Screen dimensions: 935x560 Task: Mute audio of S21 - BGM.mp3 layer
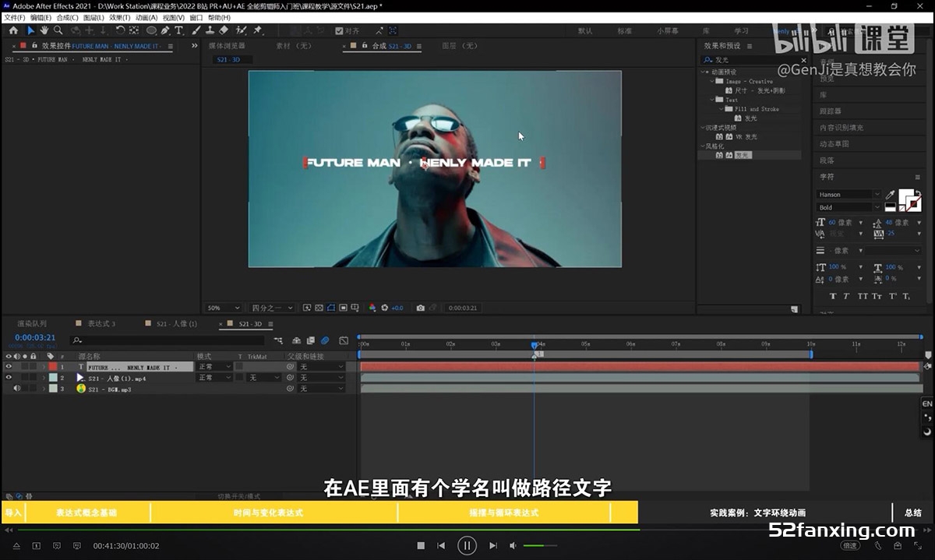(16, 388)
